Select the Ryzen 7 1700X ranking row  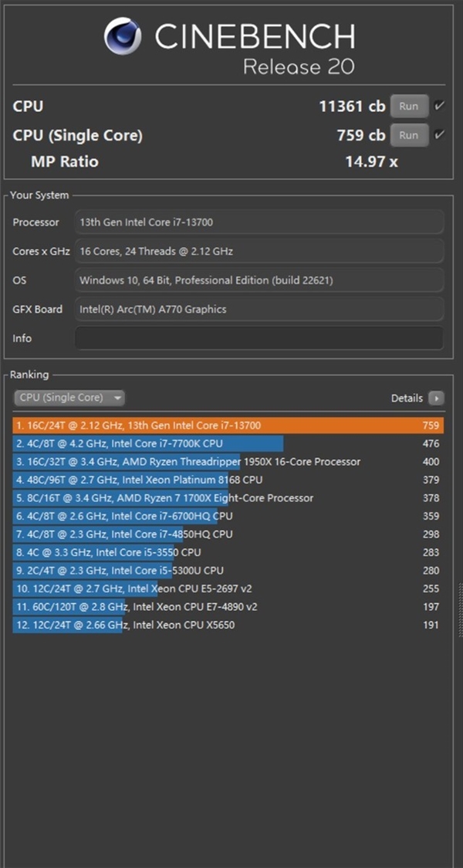click(x=228, y=498)
